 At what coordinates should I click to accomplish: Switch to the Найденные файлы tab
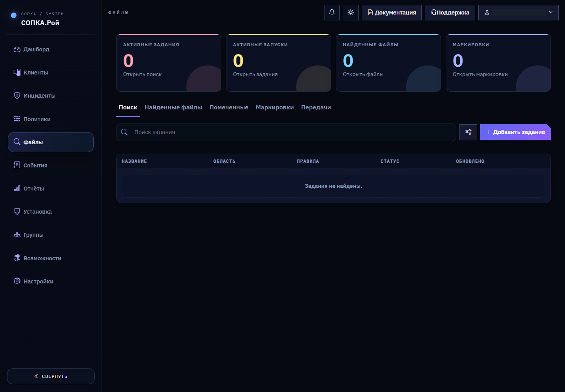point(173,107)
